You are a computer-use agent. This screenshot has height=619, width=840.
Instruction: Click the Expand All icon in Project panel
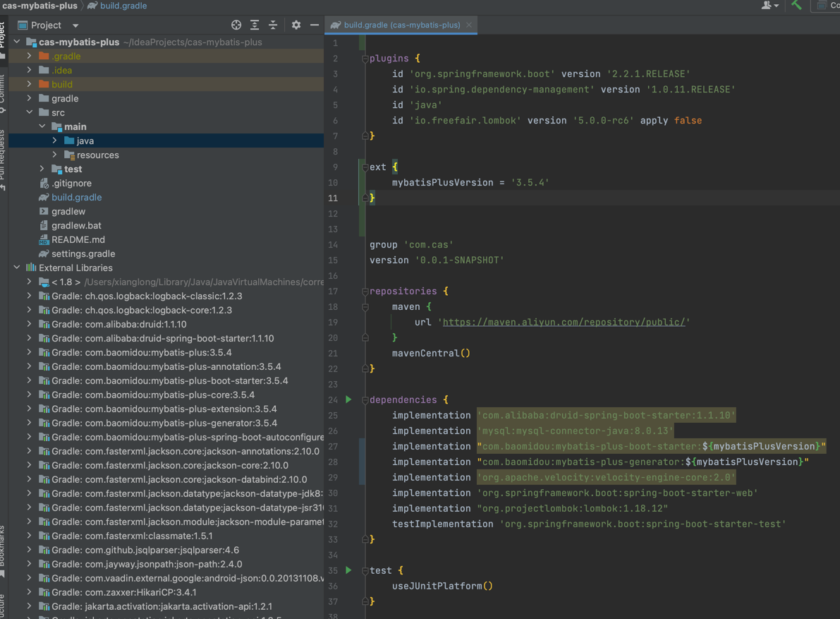(255, 25)
